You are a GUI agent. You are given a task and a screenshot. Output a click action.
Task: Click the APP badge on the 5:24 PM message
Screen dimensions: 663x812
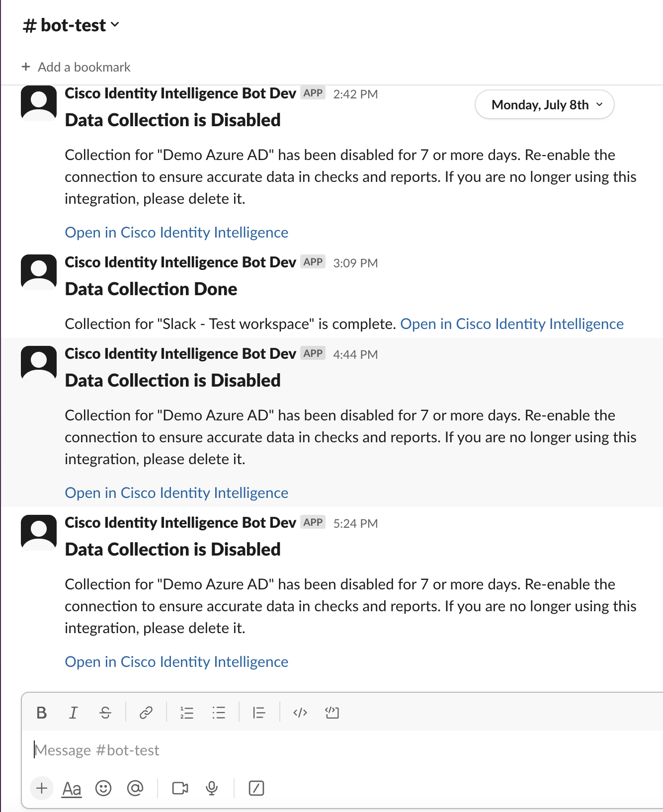pyautogui.click(x=313, y=522)
